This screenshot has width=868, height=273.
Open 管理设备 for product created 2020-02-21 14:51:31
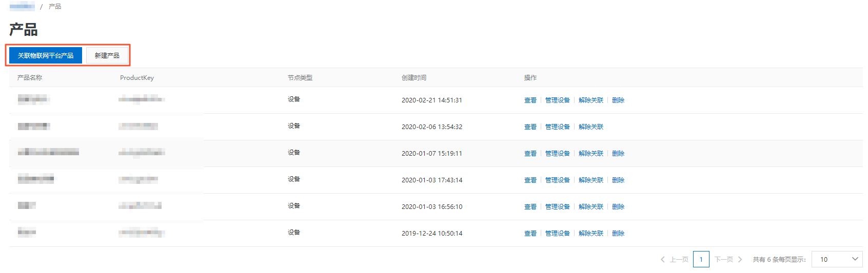pyautogui.click(x=558, y=100)
